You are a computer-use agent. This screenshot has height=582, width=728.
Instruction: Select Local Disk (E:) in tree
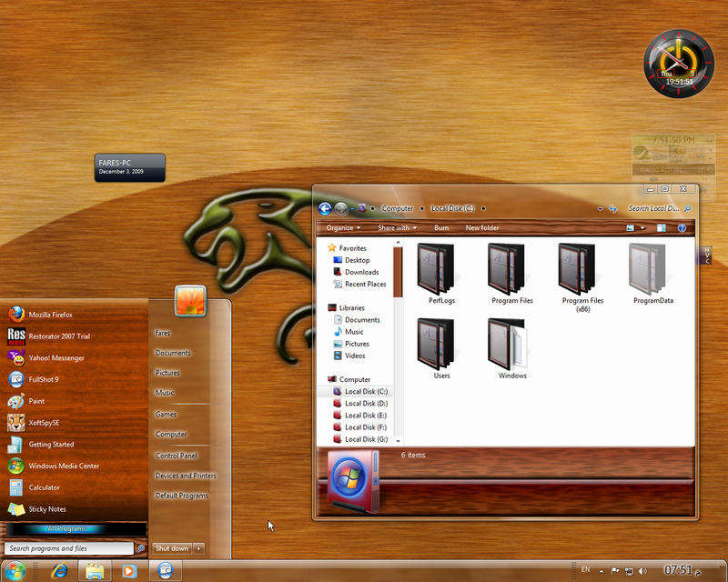tap(360, 416)
